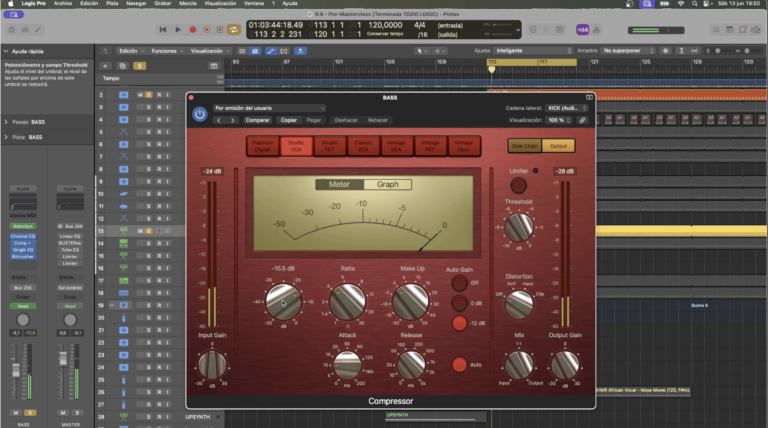Click the Output Gain knob
The image size is (768, 428).
point(565,365)
